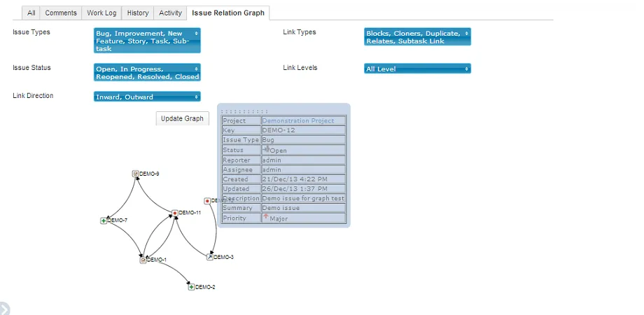644x315 pixels.
Task: Click the Link Levels field label
Action: pyautogui.click(x=300, y=68)
